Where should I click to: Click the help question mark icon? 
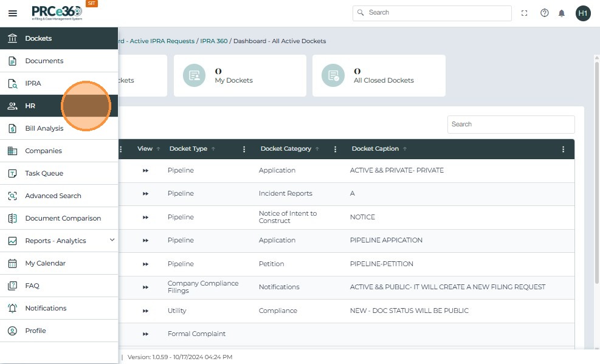(x=545, y=13)
